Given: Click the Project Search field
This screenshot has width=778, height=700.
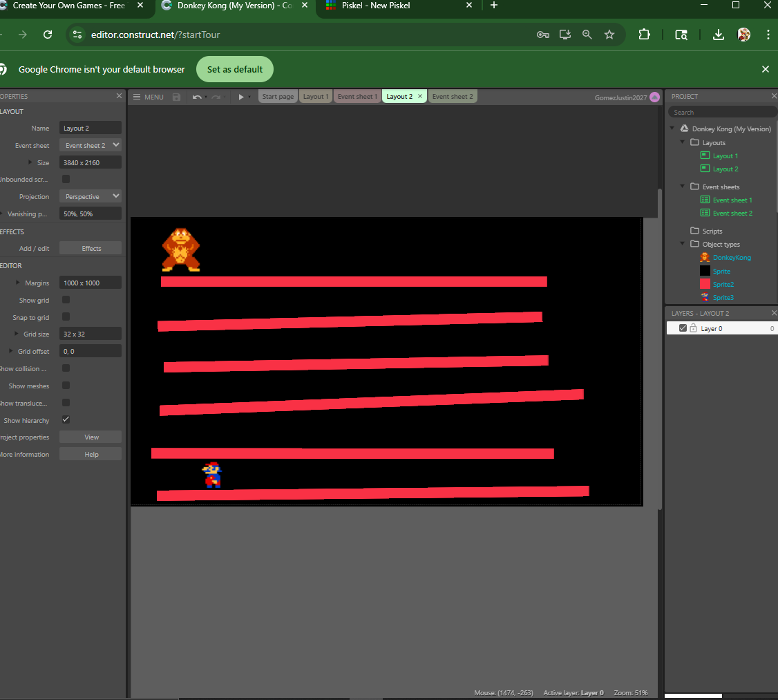Looking at the screenshot, I should [x=722, y=112].
